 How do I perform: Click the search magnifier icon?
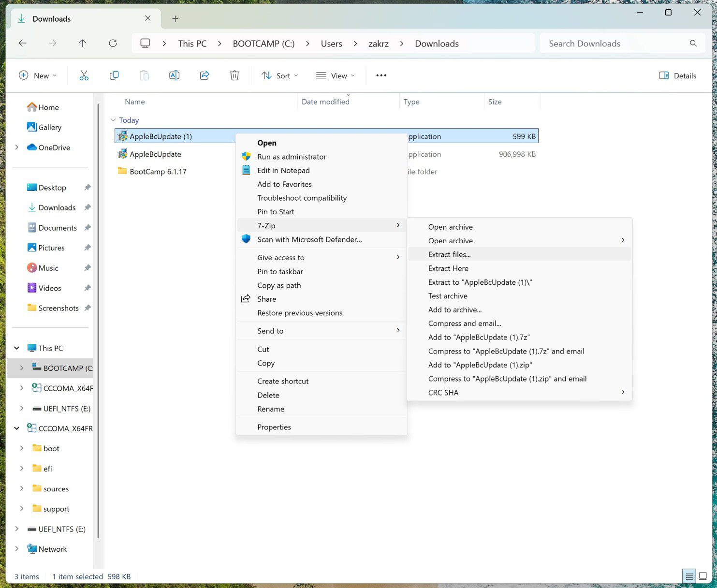pyautogui.click(x=693, y=44)
